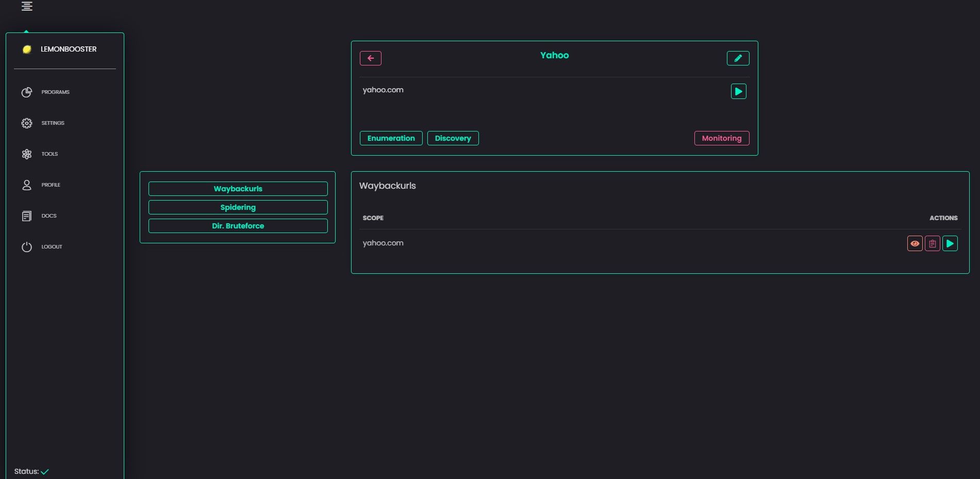Open Programs pie chart icon
Viewport: 980px width, 479px height.
(27, 92)
